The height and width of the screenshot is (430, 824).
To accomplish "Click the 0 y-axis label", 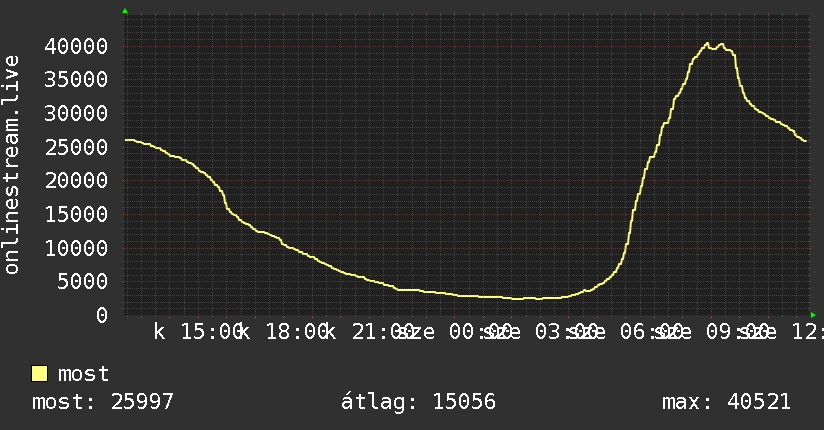I will click(x=102, y=315).
